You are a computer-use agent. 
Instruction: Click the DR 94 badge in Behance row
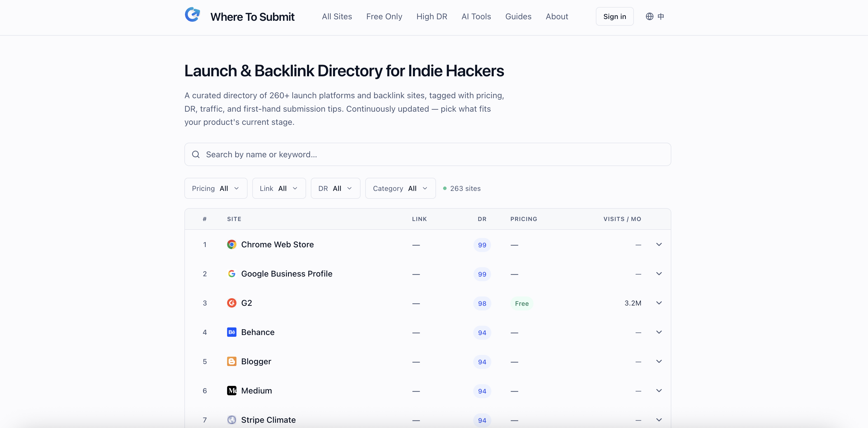pos(482,333)
